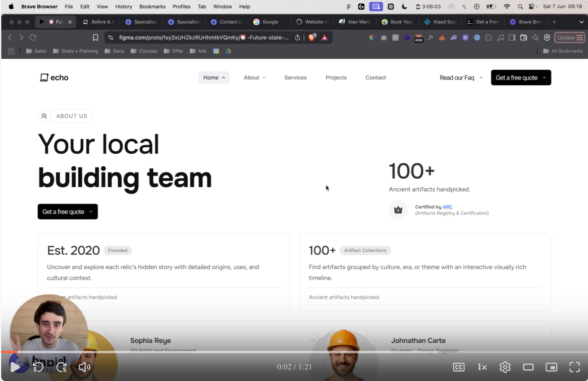Expand the About nav menu
Image resolution: width=588 pixels, height=381 pixels.
tap(255, 77)
